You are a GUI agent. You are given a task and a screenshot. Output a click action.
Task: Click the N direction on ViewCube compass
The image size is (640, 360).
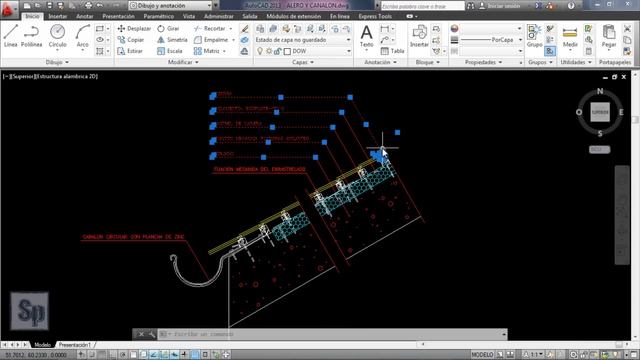(x=600, y=91)
